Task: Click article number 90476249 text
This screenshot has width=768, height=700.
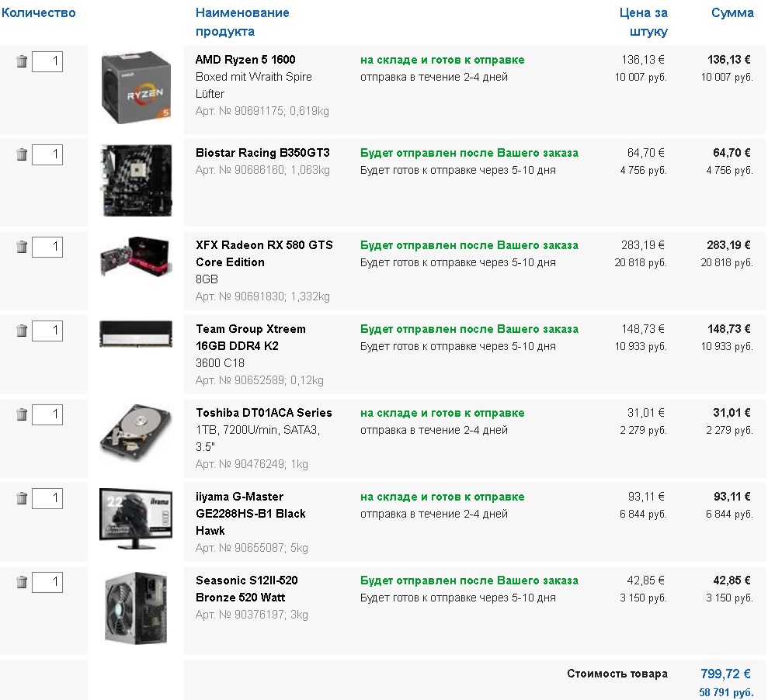Action: click(x=252, y=464)
